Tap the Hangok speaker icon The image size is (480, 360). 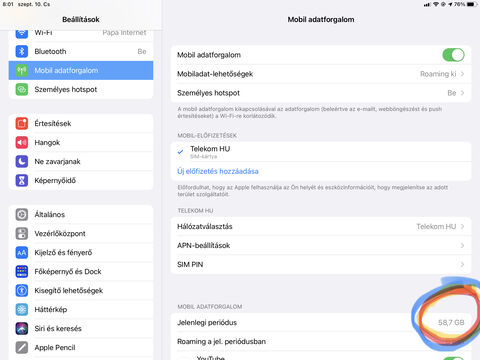point(22,142)
